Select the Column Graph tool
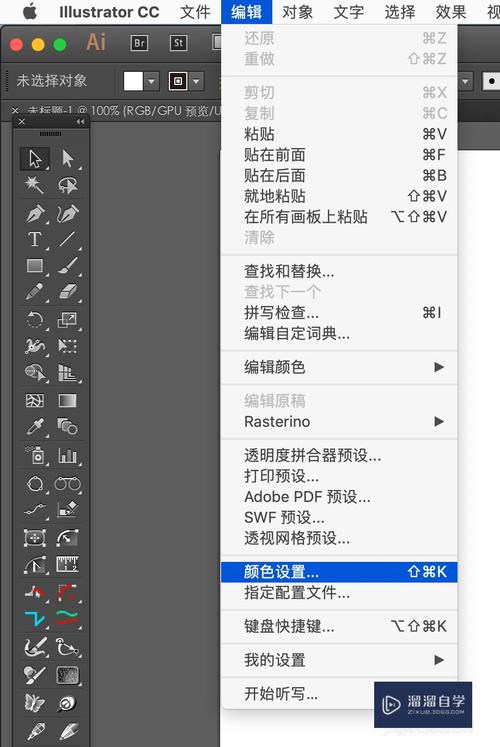This screenshot has height=747, width=500. (68, 456)
